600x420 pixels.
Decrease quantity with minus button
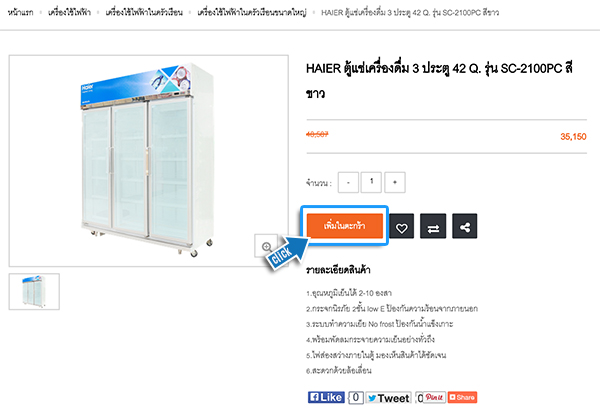click(x=348, y=182)
